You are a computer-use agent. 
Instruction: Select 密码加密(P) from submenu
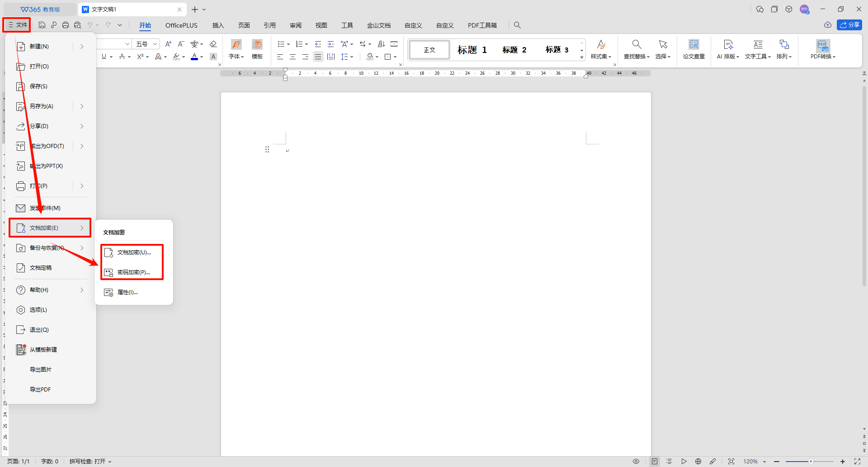pyautogui.click(x=133, y=272)
